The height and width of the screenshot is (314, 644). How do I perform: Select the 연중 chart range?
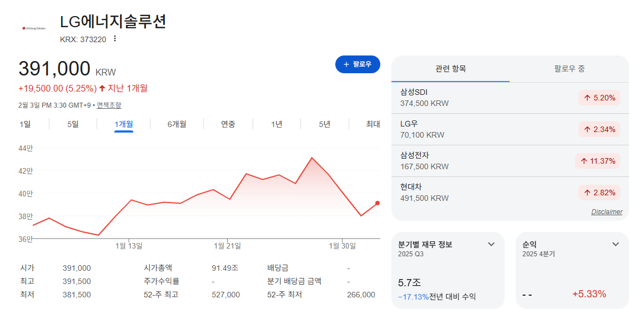228,124
